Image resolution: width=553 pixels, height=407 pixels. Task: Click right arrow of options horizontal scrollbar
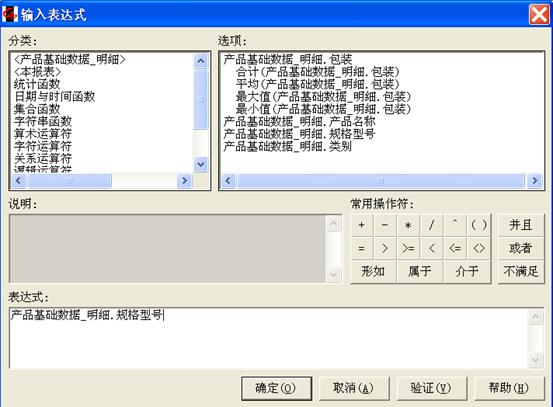[x=535, y=181]
